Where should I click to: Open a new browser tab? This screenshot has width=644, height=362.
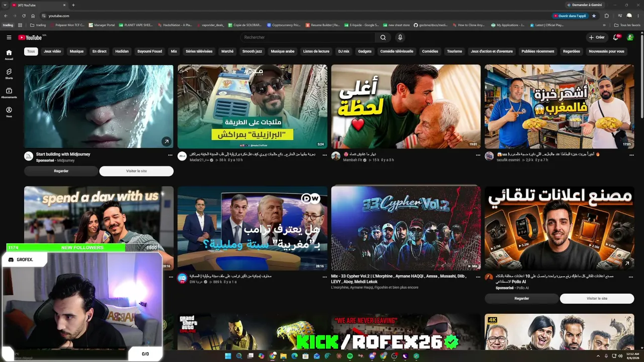[73, 5]
